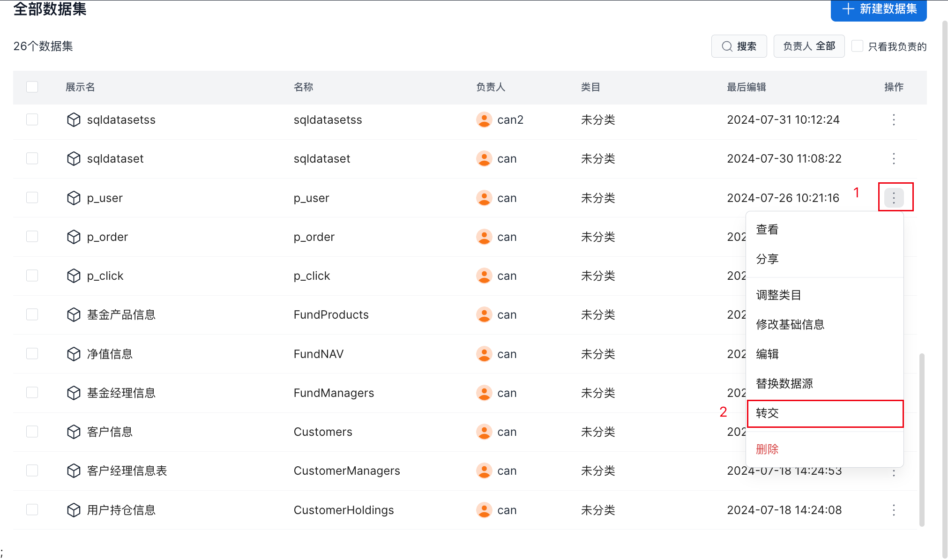This screenshot has height=560, width=948.
Task: Click the 搜索 search button
Action: point(739,46)
